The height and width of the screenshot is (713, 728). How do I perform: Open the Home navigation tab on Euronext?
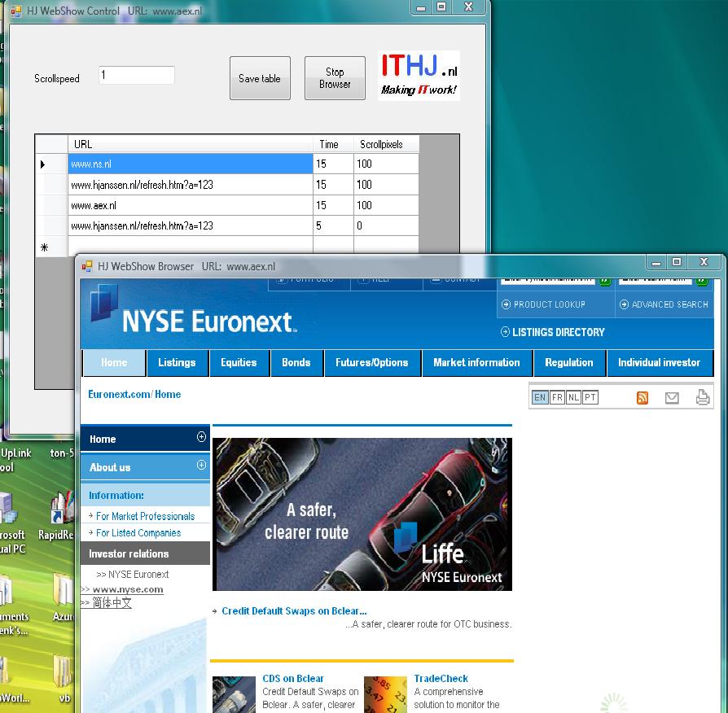[x=114, y=362]
